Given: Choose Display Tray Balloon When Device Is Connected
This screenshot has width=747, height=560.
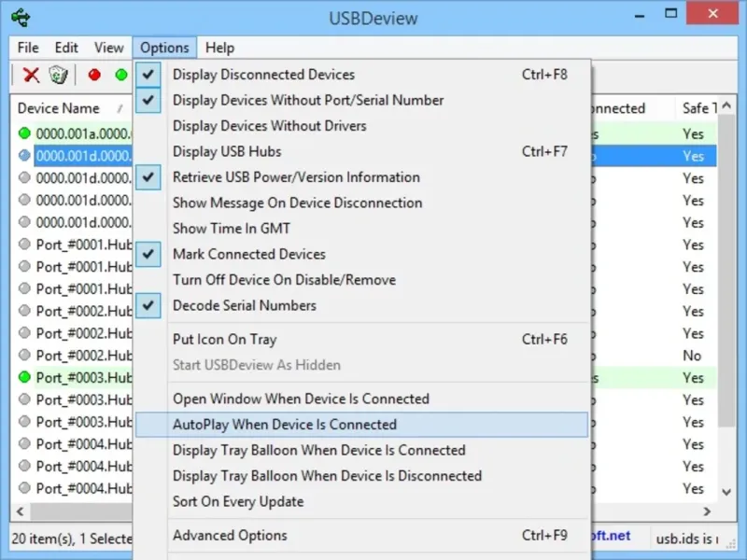Looking at the screenshot, I should click(x=361, y=450).
